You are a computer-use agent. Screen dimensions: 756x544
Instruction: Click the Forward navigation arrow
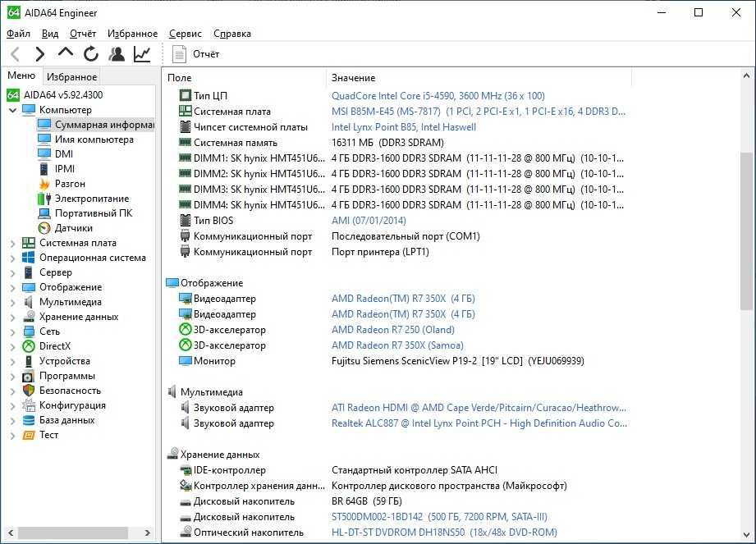(40, 54)
